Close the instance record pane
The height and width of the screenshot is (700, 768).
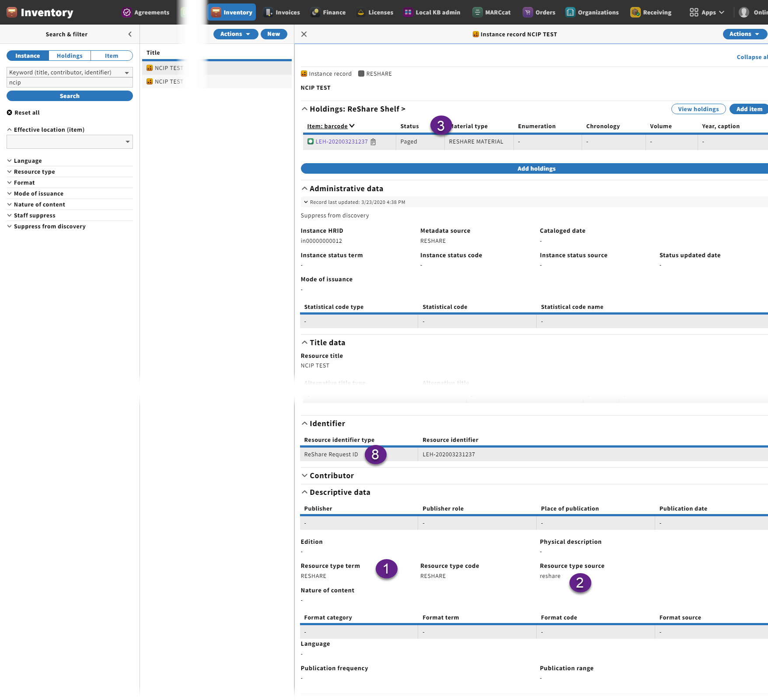click(x=304, y=34)
